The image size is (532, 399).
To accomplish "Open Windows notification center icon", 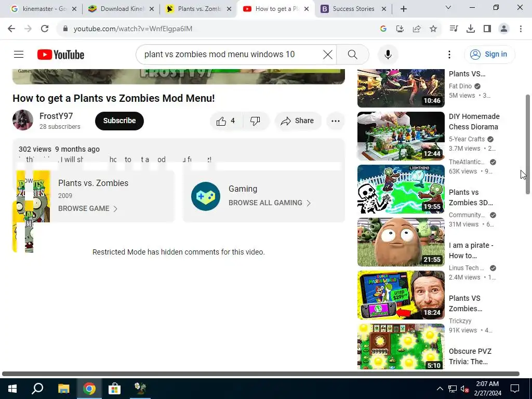I will pyautogui.click(x=515, y=389).
